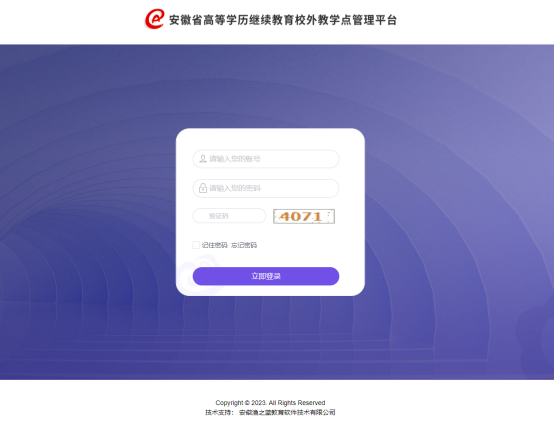Click the user silhouette icon in account field
Viewport: 554px width, 422px height.
(203, 159)
